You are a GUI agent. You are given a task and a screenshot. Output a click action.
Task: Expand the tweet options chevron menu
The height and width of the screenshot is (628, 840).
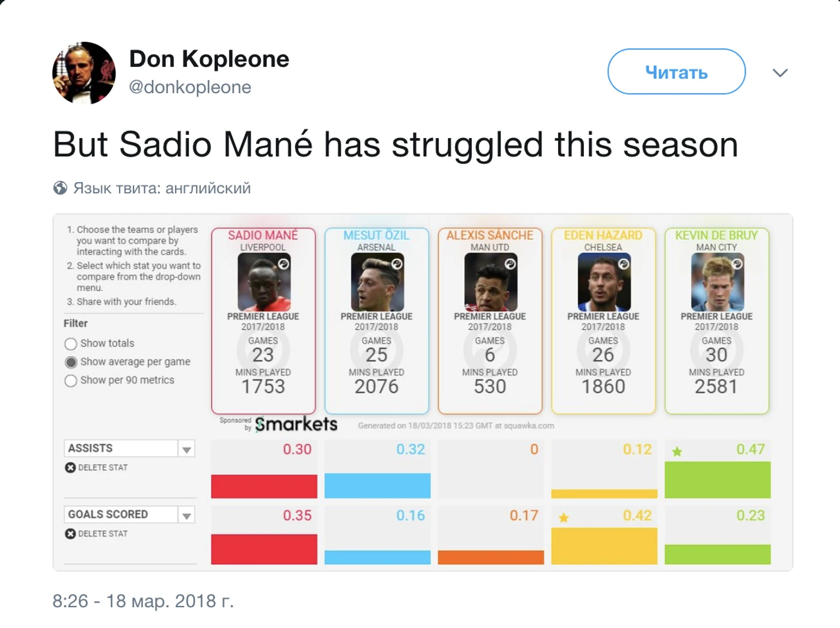pos(780,73)
